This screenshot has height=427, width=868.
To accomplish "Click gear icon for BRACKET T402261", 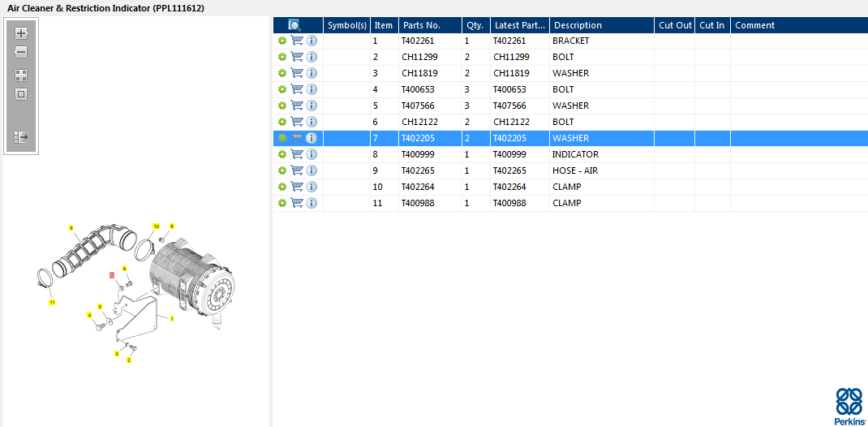I will (x=282, y=41).
